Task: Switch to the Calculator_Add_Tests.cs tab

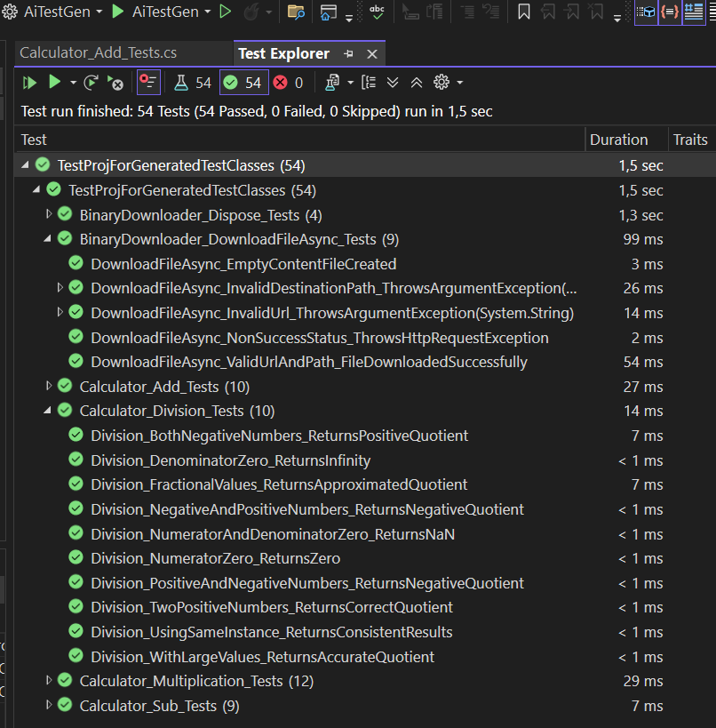Action: tap(99, 53)
